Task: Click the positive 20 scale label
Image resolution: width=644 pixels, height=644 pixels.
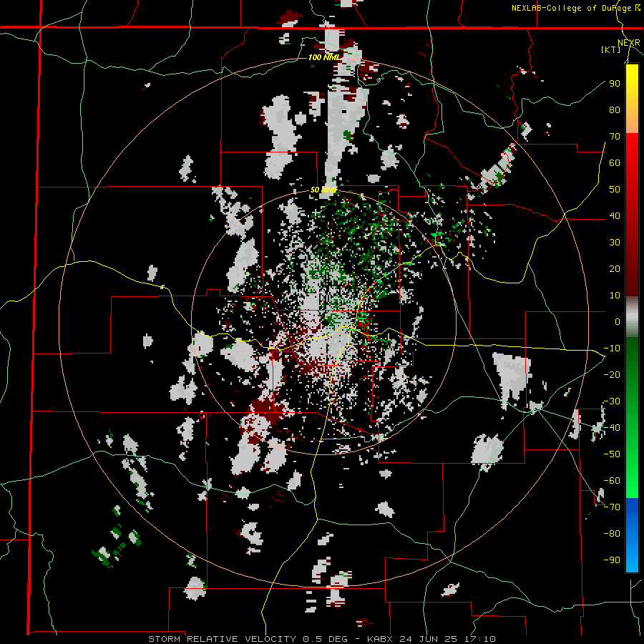Action: (615, 268)
